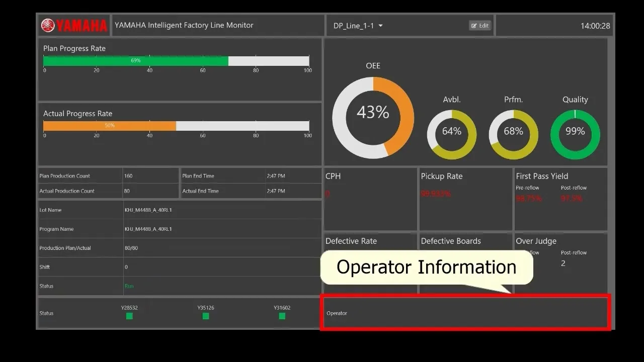Click the Shift value 0
This screenshot has height=362, width=644.
[x=126, y=267]
